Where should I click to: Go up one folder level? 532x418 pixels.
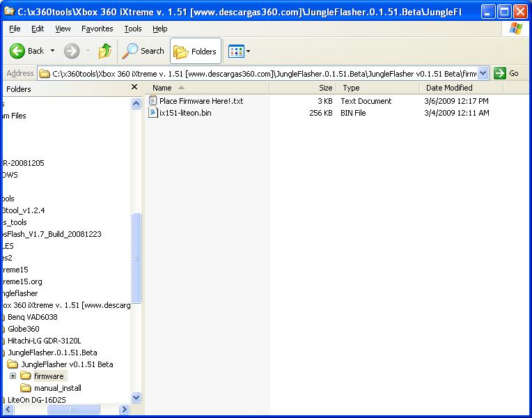105,51
